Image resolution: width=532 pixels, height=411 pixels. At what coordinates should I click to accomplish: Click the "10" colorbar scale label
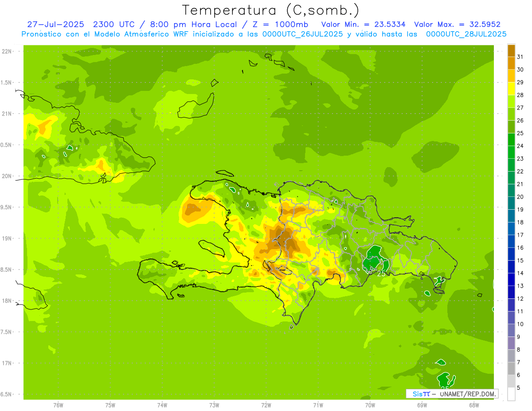tap(520, 324)
